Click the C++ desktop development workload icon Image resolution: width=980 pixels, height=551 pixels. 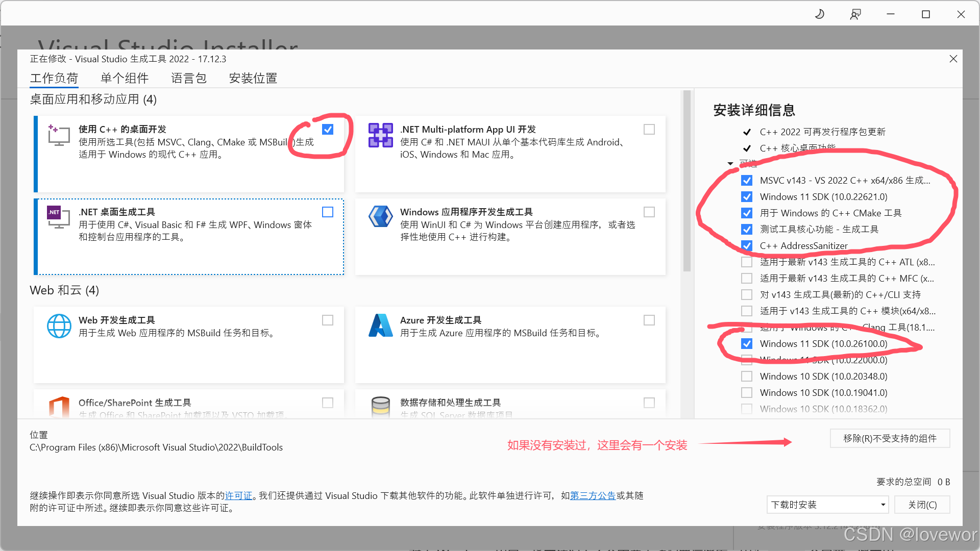point(59,136)
